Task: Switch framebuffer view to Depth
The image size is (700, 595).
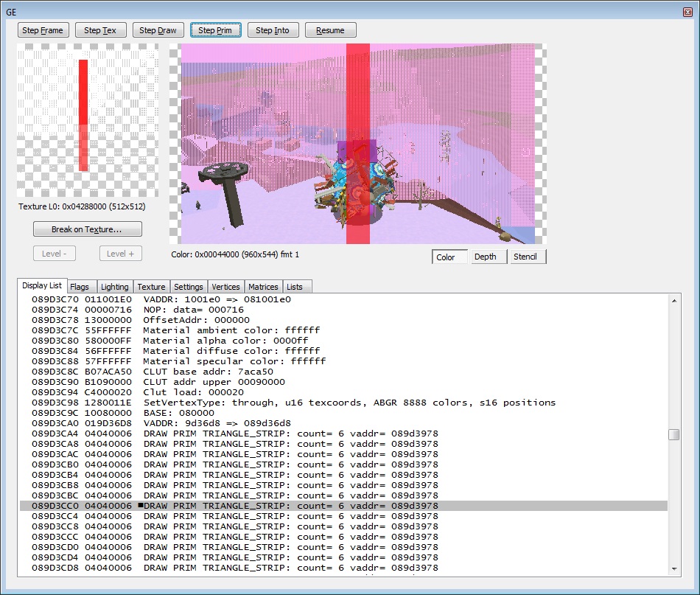Action: pos(485,257)
